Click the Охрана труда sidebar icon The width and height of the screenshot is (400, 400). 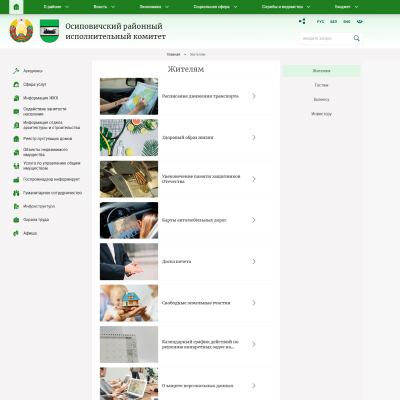tap(16, 220)
